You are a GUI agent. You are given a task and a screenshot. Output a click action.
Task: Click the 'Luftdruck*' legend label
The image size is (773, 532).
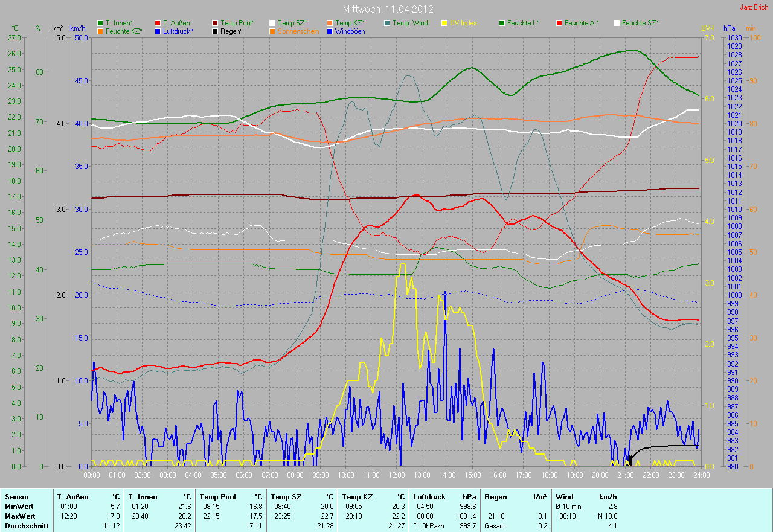[178, 31]
